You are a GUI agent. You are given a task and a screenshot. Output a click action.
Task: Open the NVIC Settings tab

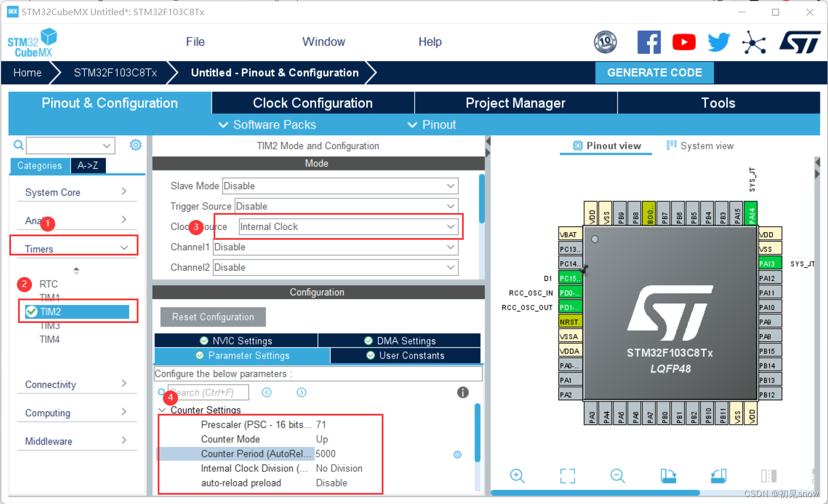pyautogui.click(x=236, y=340)
